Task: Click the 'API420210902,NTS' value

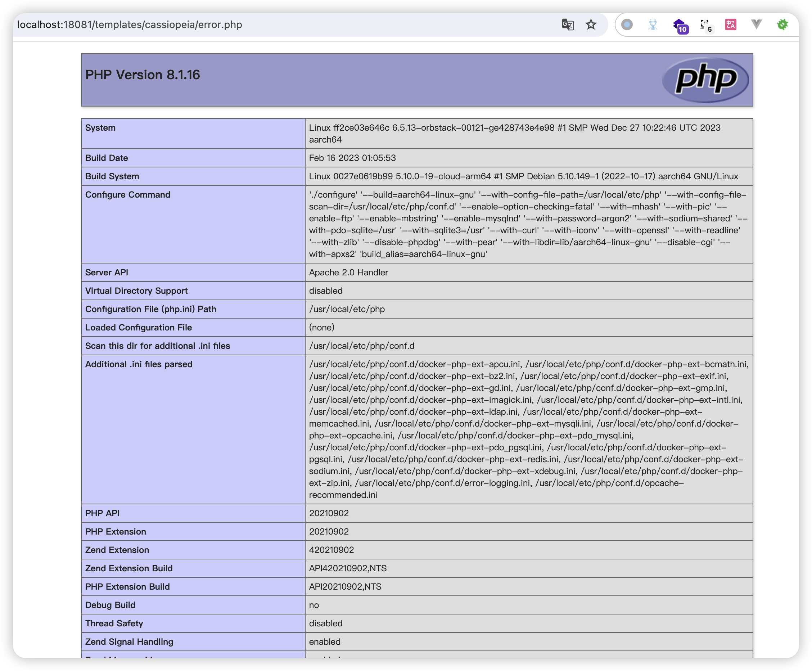Action: click(347, 568)
